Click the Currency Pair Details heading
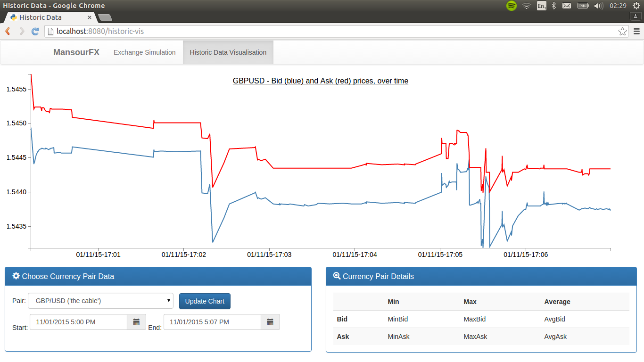Viewport: 644px width, 362px height. pyautogui.click(x=378, y=276)
